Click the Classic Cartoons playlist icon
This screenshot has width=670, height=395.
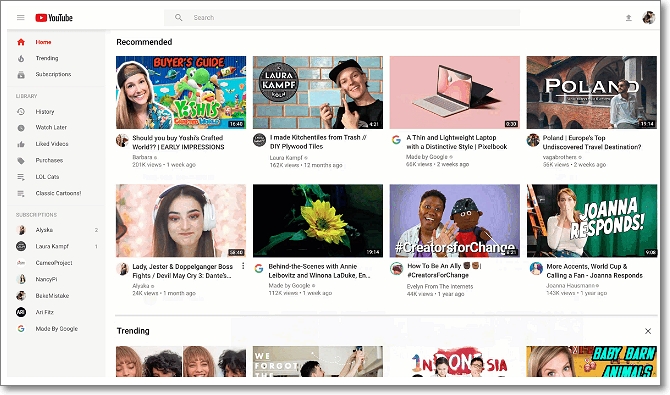tap(21, 194)
